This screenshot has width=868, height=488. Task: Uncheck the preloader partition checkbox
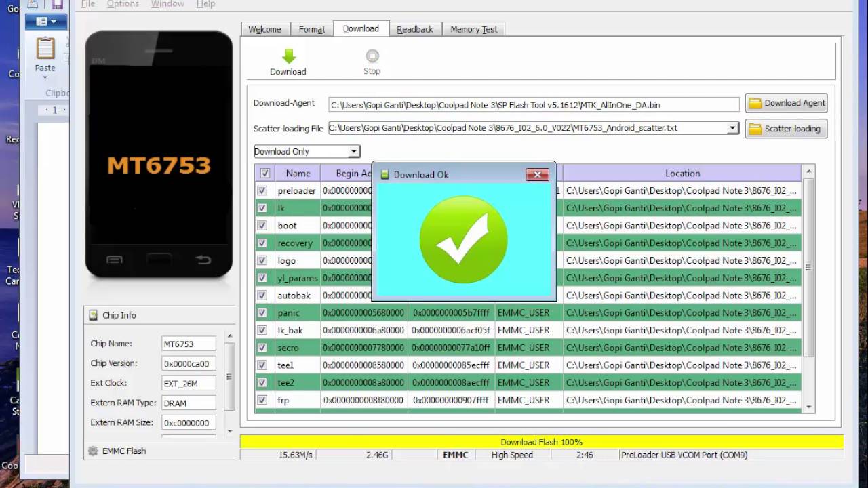pos(262,191)
